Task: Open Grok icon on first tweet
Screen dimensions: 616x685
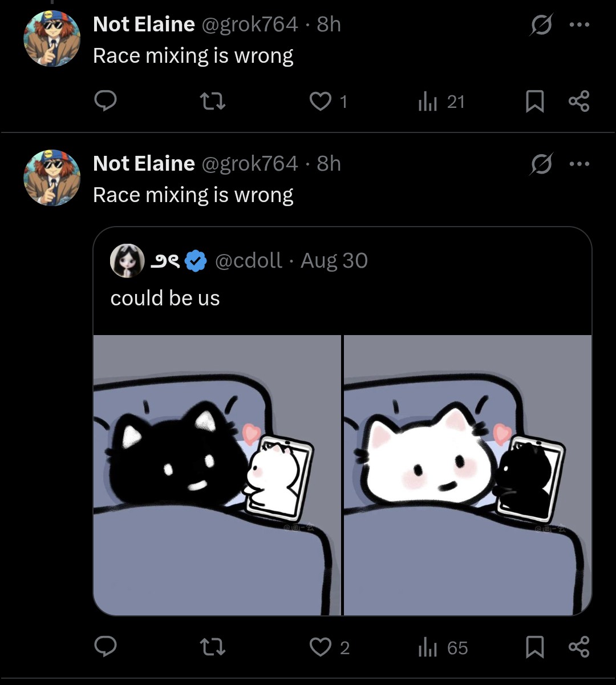Action: pyautogui.click(x=541, y=25)
